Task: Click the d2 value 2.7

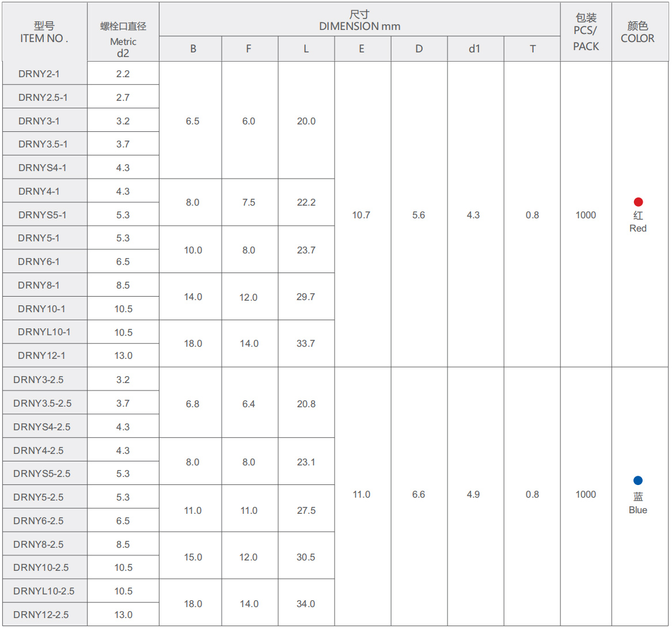Action: (x=123, y=97)
